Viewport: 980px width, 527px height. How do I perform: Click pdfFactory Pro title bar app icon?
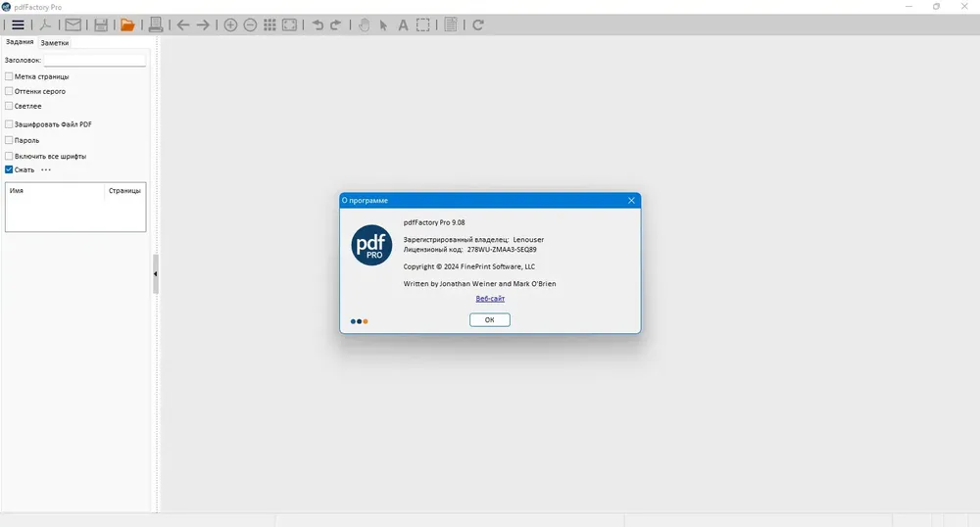tap(6, 7)
